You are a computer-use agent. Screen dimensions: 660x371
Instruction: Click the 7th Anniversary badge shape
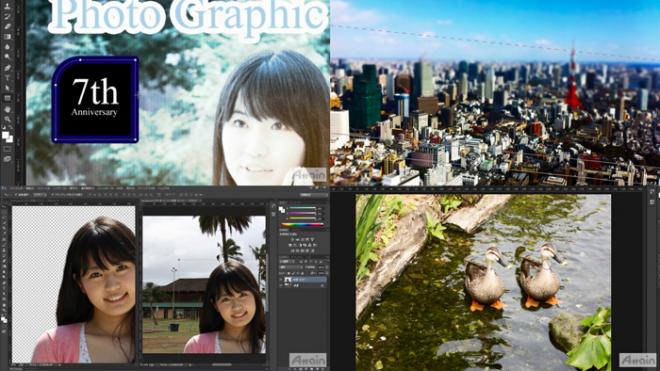(x=95, y=100)
